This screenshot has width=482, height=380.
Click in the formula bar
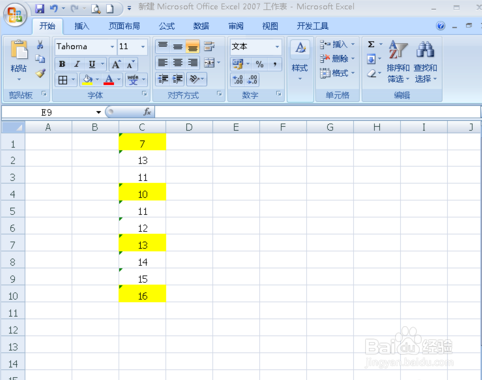[317, 112]
